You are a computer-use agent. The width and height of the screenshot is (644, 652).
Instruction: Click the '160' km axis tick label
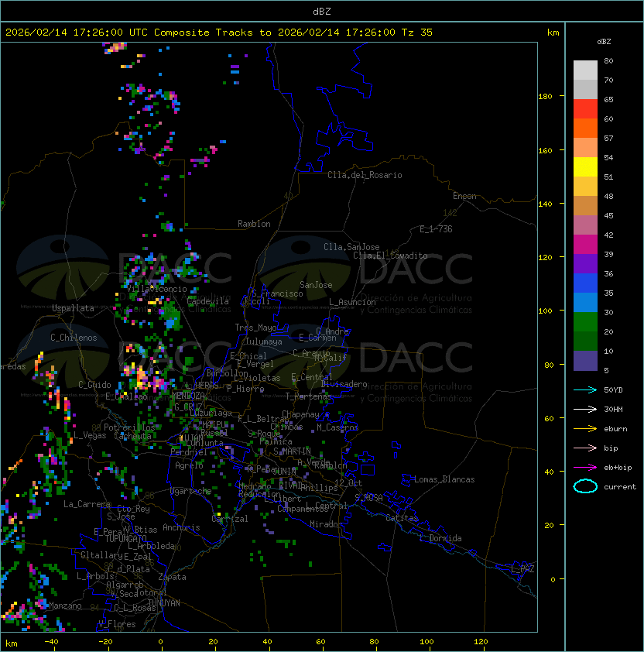pos(545,150)
